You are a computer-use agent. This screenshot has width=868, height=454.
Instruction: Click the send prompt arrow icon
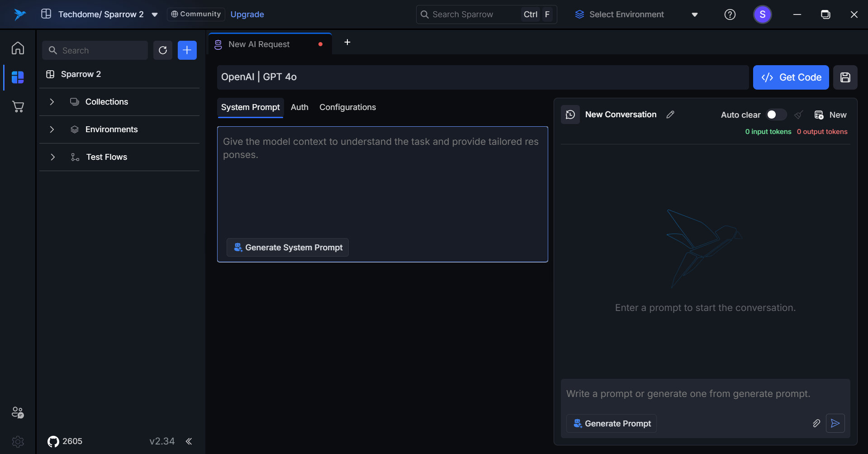[835, 423]
